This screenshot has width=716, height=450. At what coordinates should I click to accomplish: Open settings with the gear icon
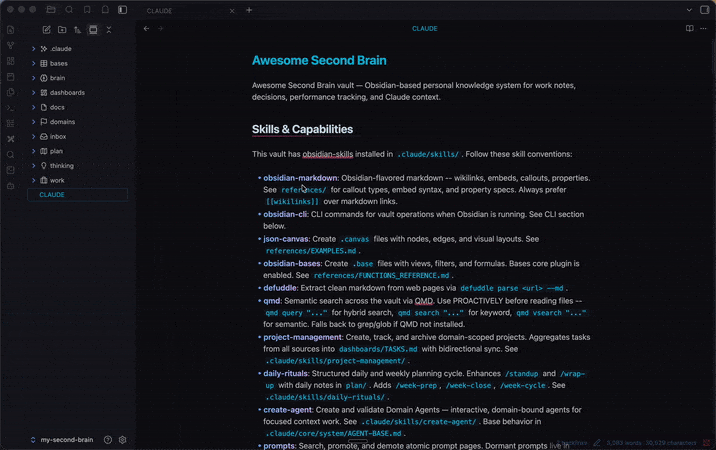point(122,439)
